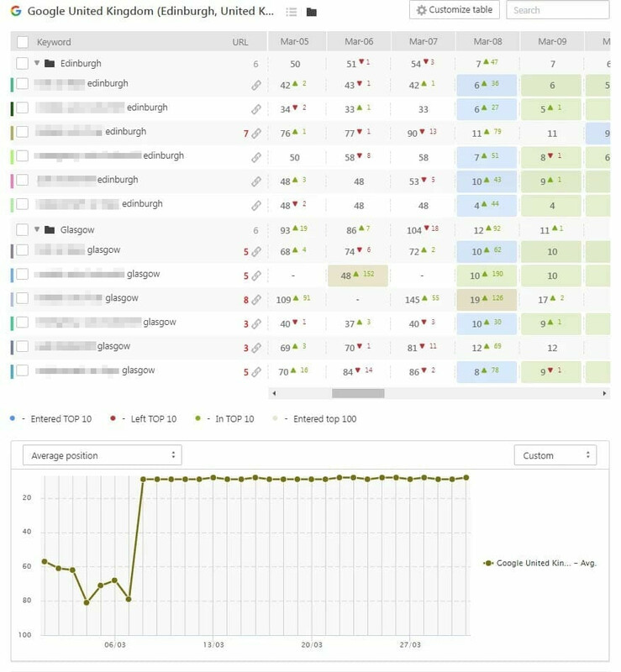Image resolution: width=621 pixels, height=672 pixels.
Task: Click the Mar-07 cell showing 145 up 55
Action: tap(424, 300)
